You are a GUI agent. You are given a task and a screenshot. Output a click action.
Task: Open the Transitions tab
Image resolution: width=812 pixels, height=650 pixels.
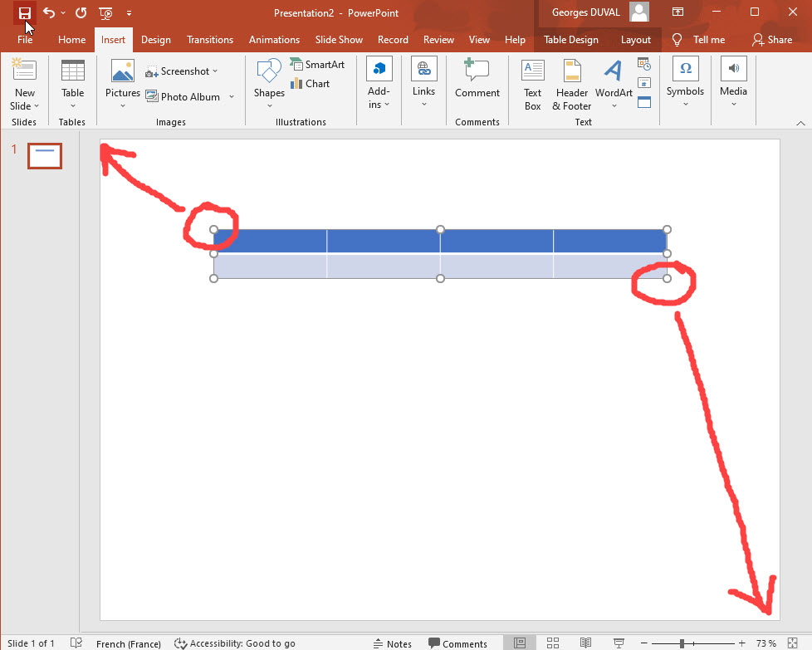pyautogui.click(x=210, y=40)
